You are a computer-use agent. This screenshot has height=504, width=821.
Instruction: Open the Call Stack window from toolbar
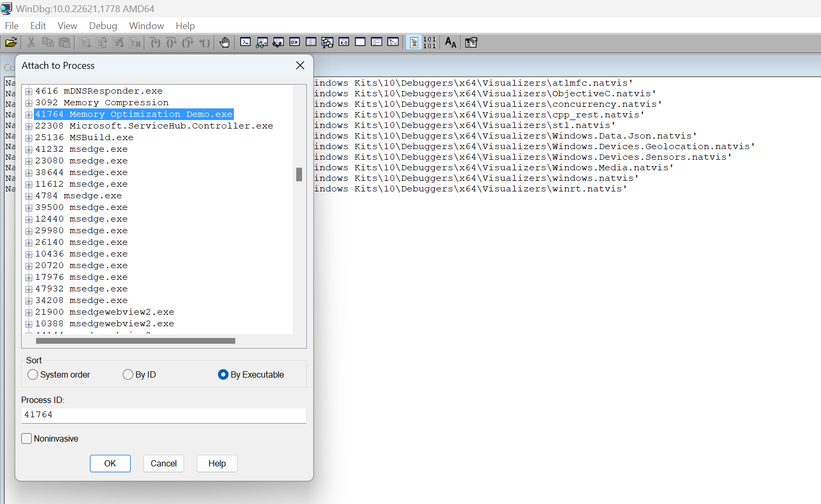tap(327, 42)
